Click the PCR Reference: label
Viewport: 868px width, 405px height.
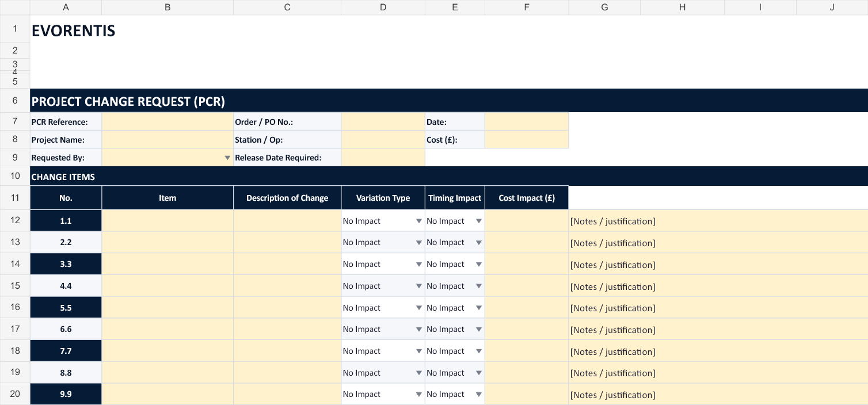point(60,122)
